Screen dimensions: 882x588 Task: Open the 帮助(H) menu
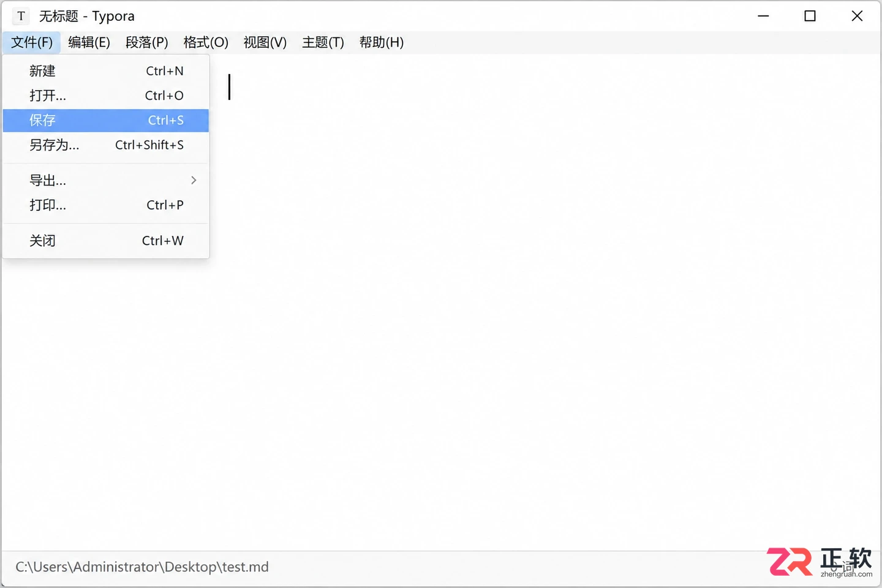pos(382,42)
